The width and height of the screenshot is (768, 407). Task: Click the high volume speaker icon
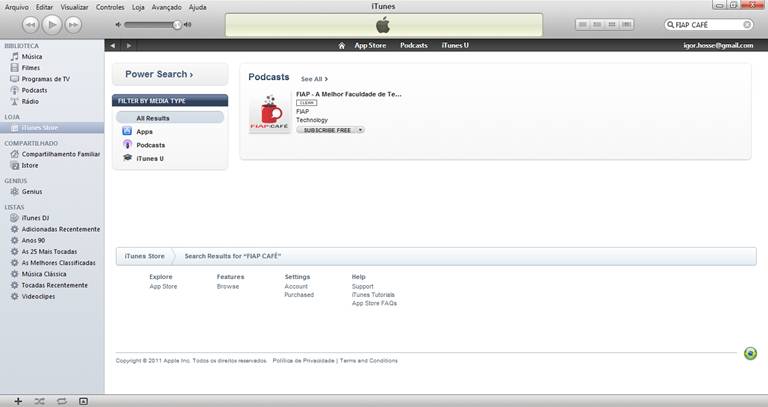point(188,24)
